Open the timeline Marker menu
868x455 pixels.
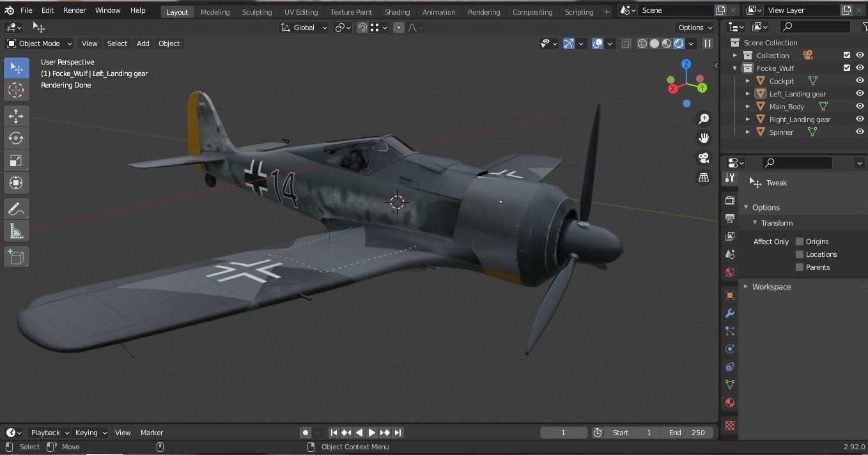[151, 433]
